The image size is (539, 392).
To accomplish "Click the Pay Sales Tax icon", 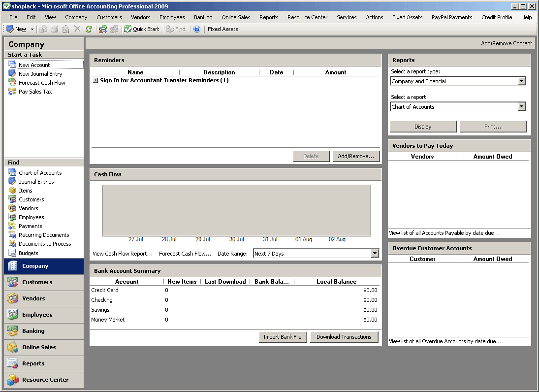I will click(x=12, y=92).
